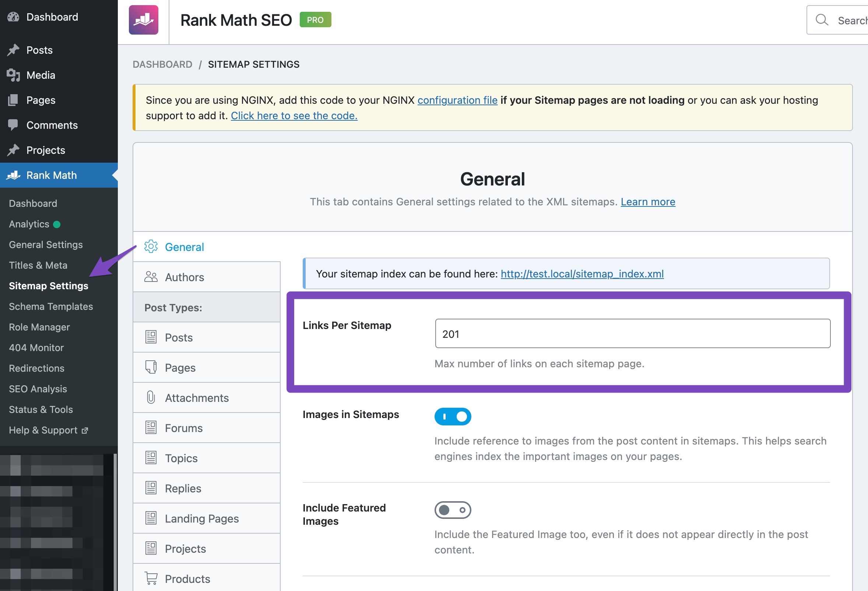Open General Settings in Rank Math submenu
This screenshot has width=868, height=591.
click(x=46, y=244)
